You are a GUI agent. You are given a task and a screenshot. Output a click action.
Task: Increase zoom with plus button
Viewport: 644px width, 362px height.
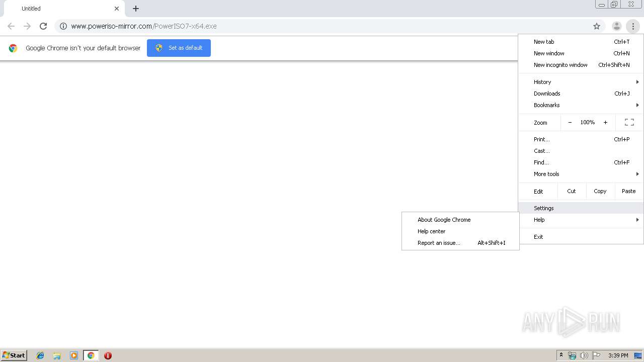pyautogui.click(x=605, y=122)
